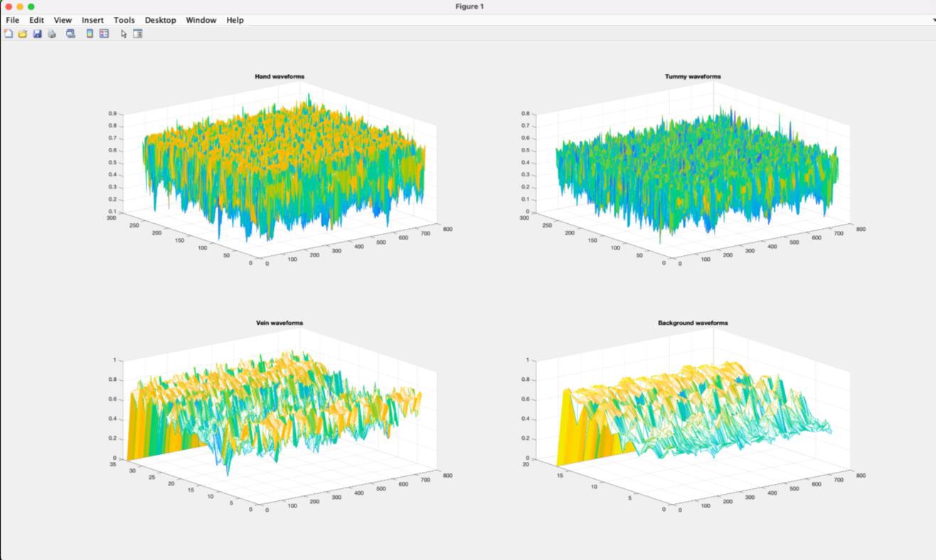Viewport: 936px width, 560px height.
Task: Minimize the Figure 1 window
Action: click(x=20, y=6)
